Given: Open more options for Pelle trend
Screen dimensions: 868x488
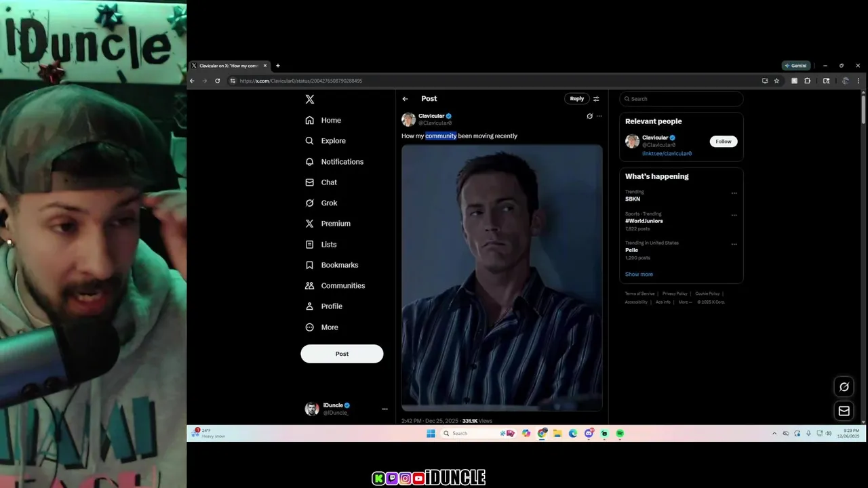Looking at the screenshot, I should 734,244.
